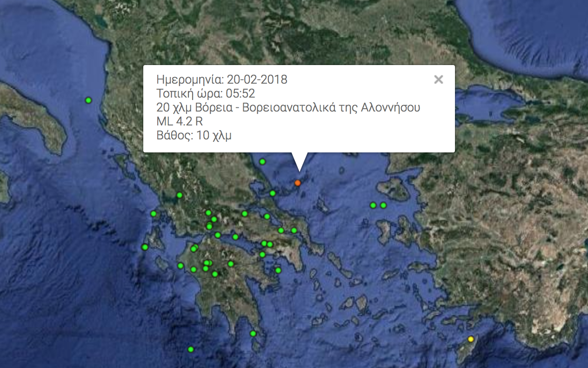Open the green marker in the Adriatic Sea
This screenshot has height=368, width=588.
[88, 100]
